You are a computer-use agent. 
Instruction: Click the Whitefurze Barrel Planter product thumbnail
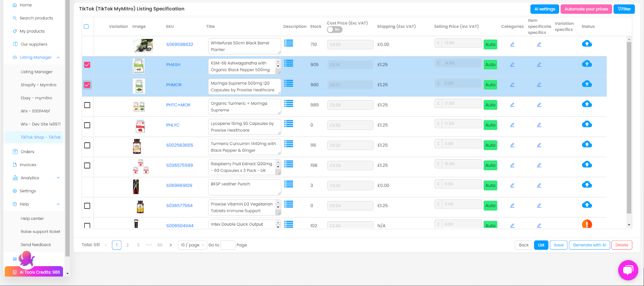(143, 46)
